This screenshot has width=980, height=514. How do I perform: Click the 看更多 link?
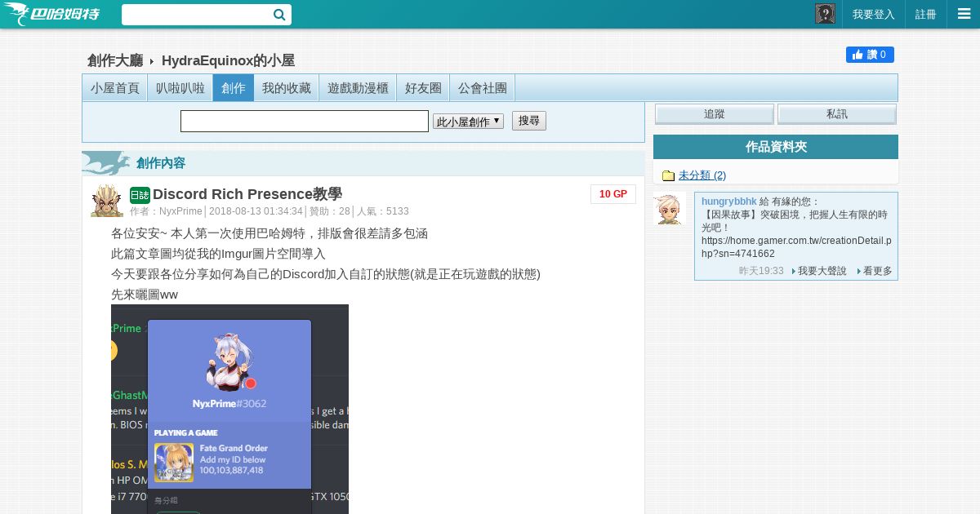click(877, 271)
